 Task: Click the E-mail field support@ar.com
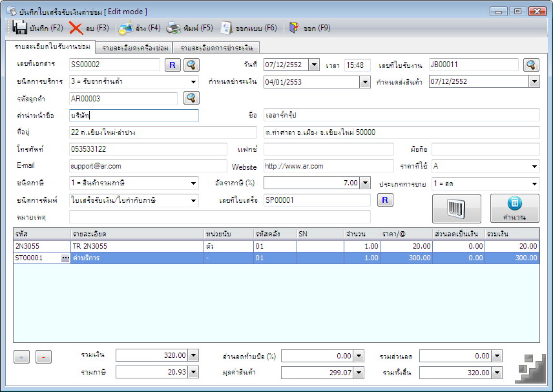click(148, 166)
